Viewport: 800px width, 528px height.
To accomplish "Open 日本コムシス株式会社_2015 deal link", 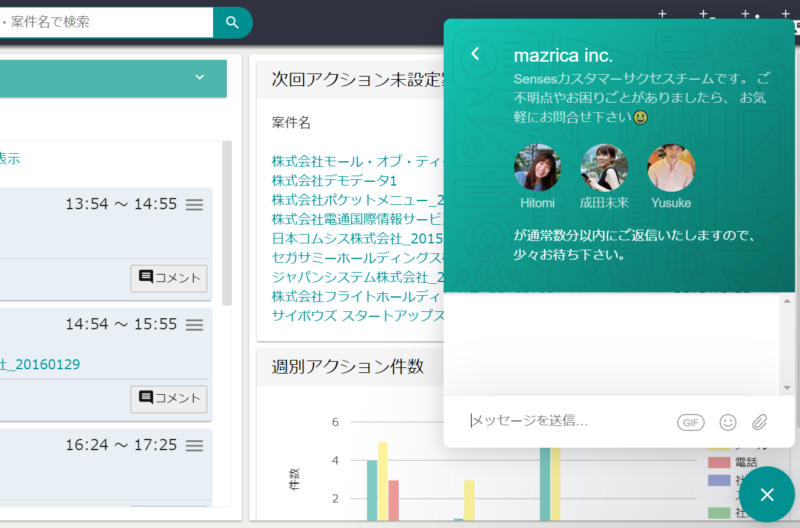I will point(357,238).
